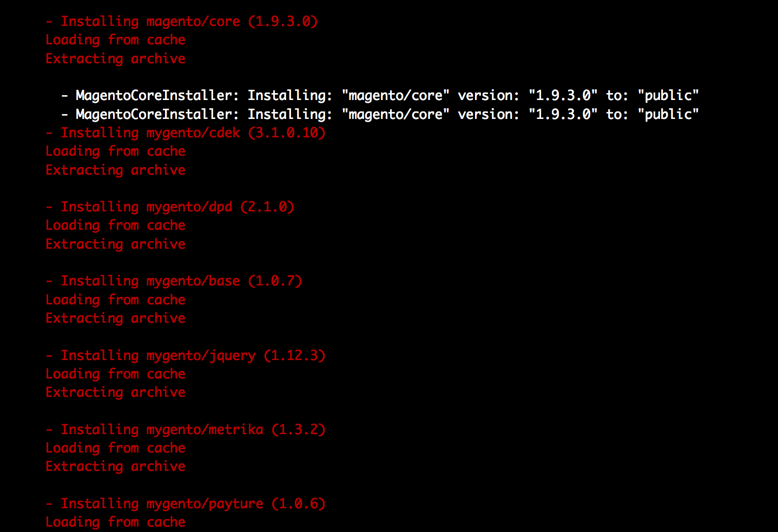Image resolution: width=778 pixels, height=532 pixels.
Task: Click "Extracting archive" under mygento/cdek
Action: [115, 170]
